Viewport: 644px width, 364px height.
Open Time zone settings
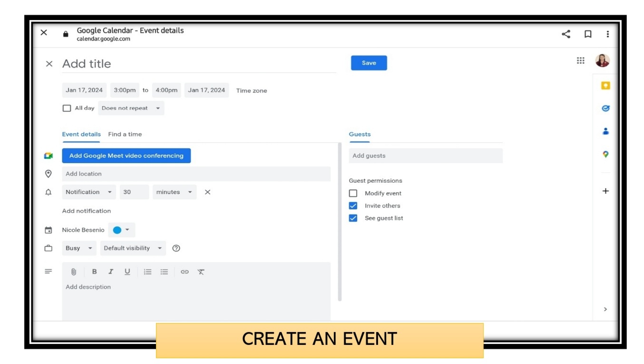coord(252,91)
